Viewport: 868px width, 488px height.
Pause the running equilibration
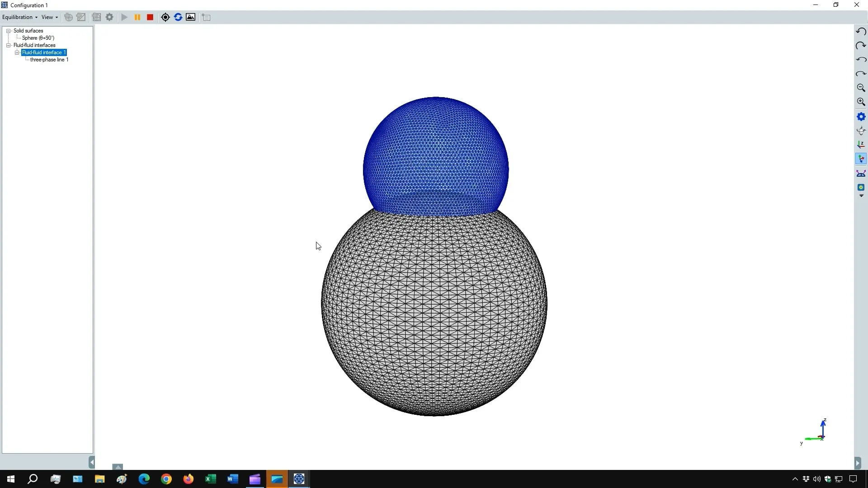(137, 17)
